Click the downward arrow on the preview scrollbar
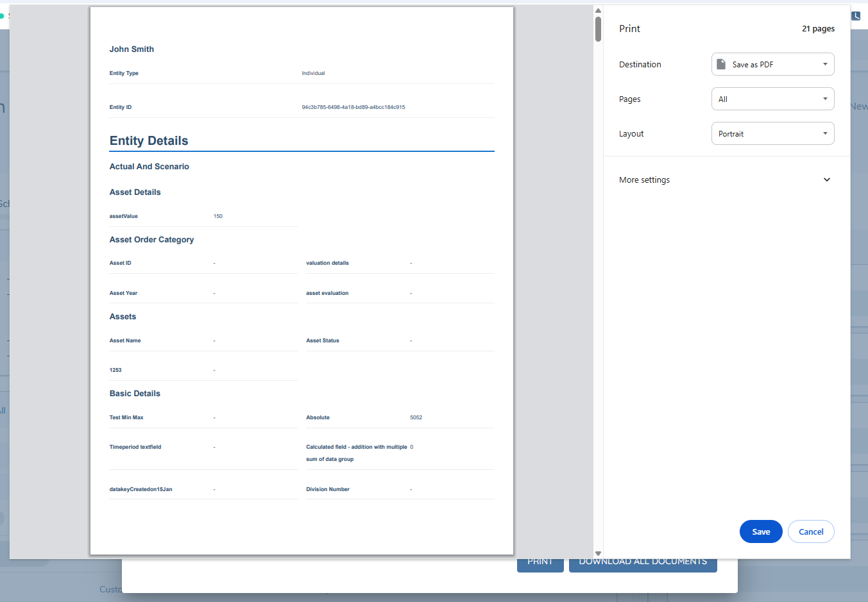Viewport: 868px width, 602px height. [598, 553]
